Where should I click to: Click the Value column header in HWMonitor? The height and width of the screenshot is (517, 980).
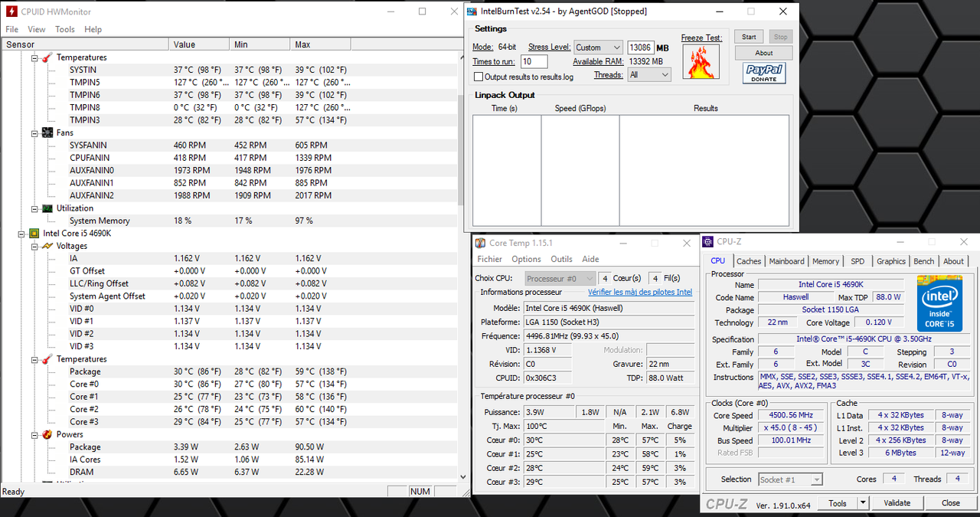200,44
